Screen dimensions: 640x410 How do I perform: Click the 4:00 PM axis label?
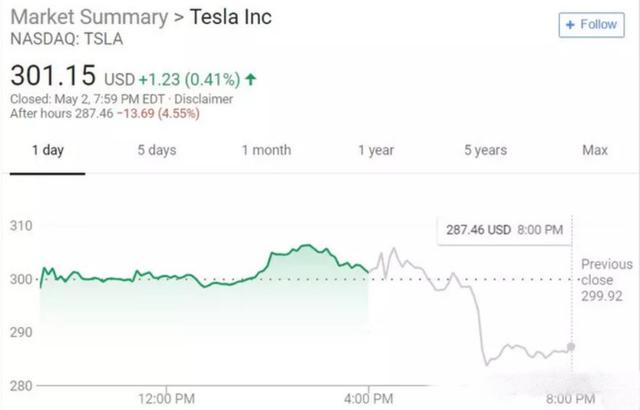pyautogui.click(x=370, y=399)
